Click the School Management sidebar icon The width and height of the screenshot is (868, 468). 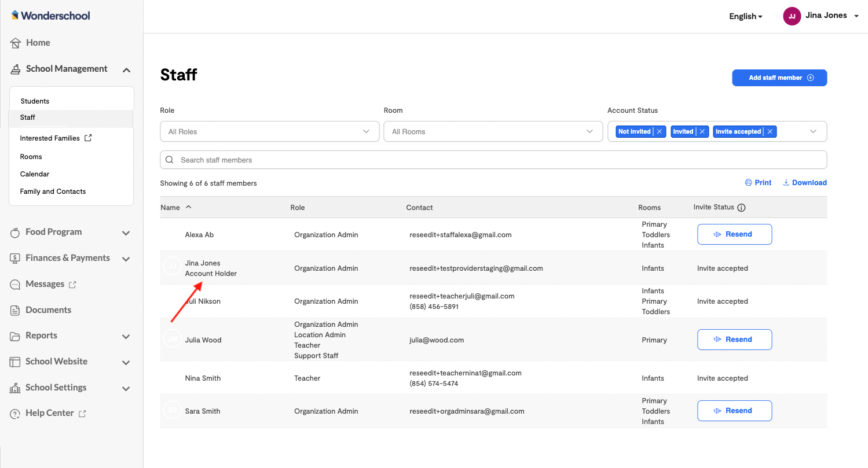16,69
